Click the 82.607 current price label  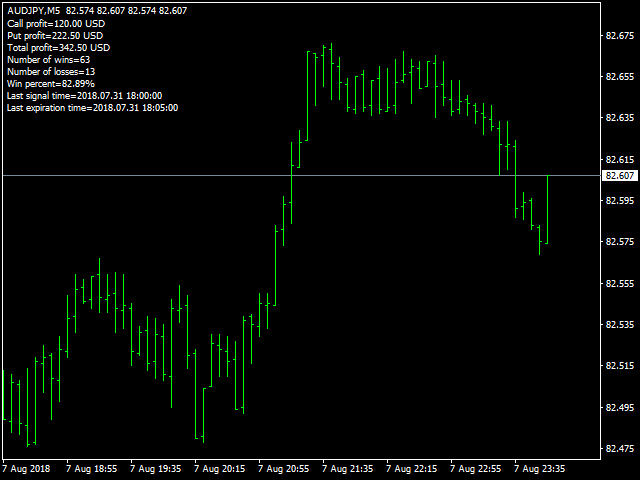click(620, 176)
